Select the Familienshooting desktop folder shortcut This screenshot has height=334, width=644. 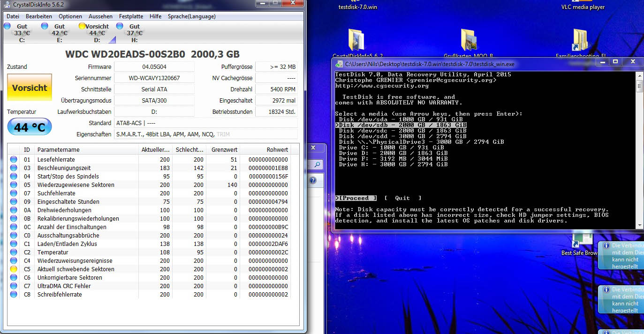(x=580, y=44)
